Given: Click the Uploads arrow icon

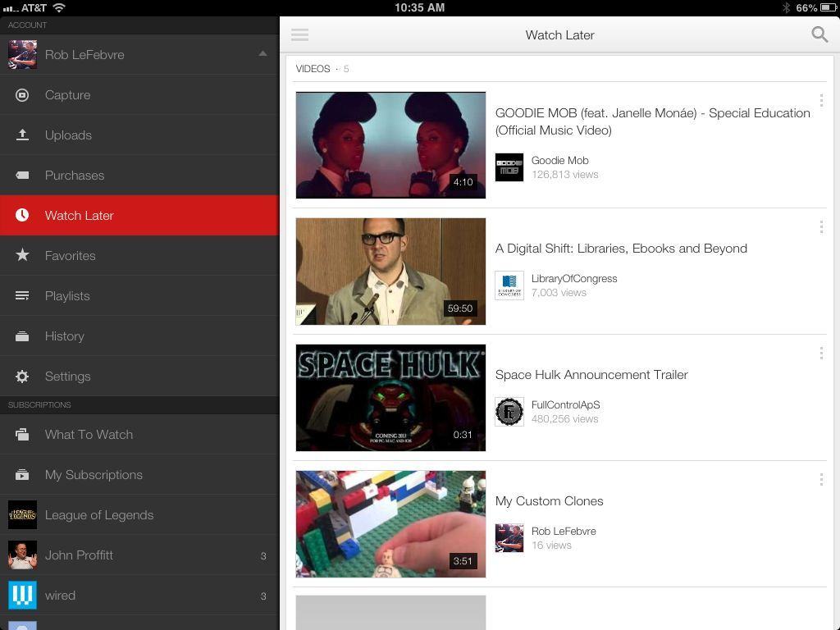Looking at the screenshot, I should pyautogui.click(x=22, y=135).
